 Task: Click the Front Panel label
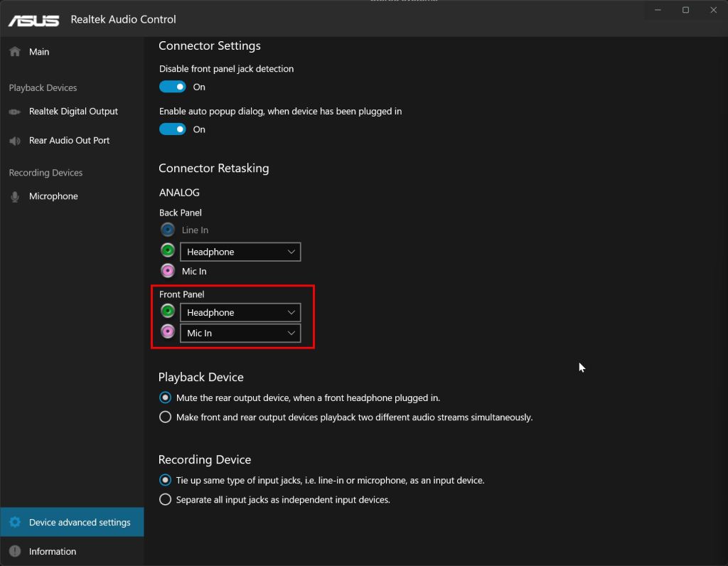click(x=181, y=294)
